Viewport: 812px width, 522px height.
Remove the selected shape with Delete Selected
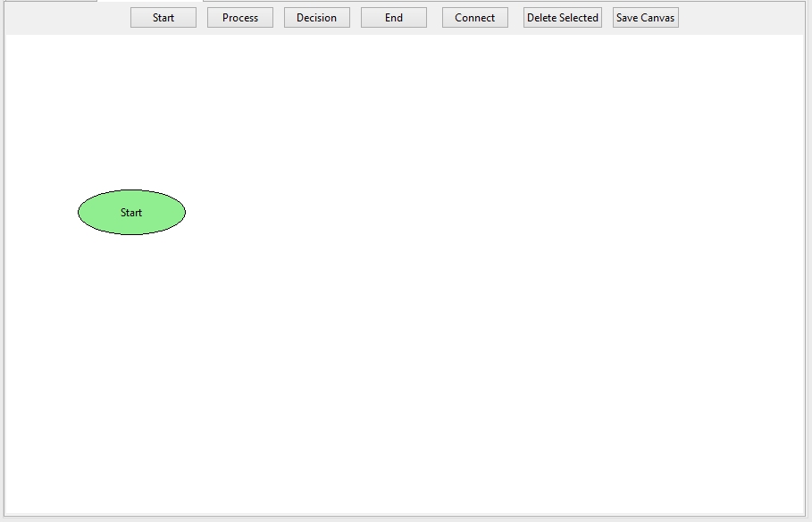(x=562, y=18)
